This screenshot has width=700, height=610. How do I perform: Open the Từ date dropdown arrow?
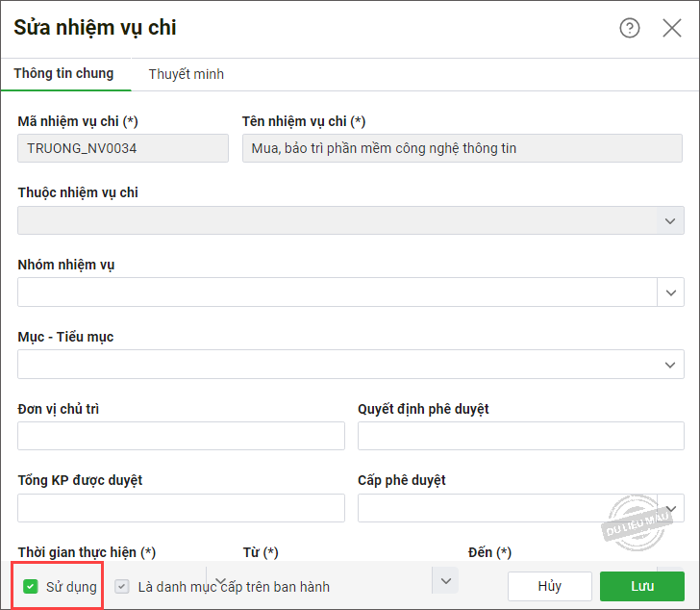click(x=445, y=581)
